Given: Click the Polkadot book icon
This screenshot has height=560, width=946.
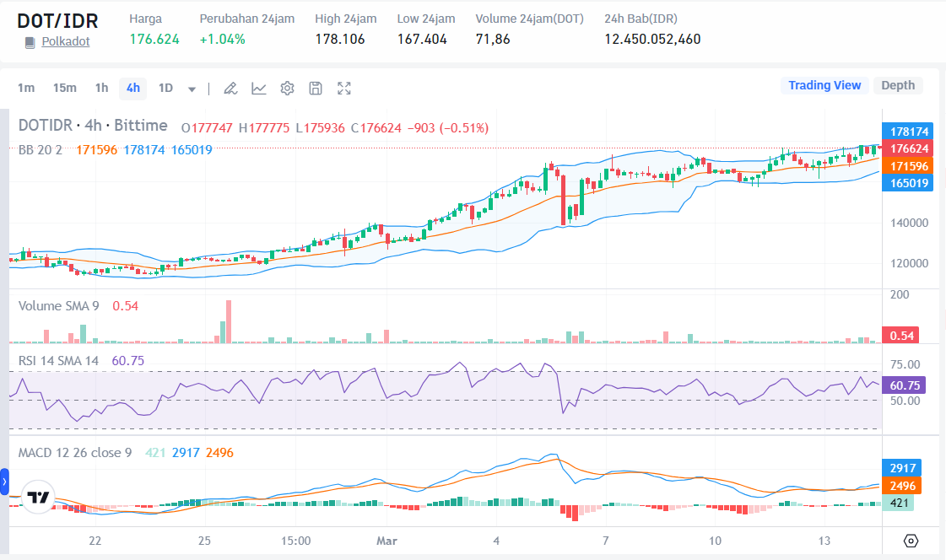Looking at the screenshot, I should tap(30, 42).
